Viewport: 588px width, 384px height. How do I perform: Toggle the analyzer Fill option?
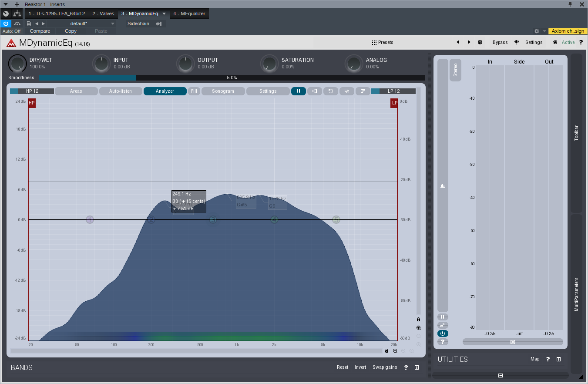click(x=194, y=91)
